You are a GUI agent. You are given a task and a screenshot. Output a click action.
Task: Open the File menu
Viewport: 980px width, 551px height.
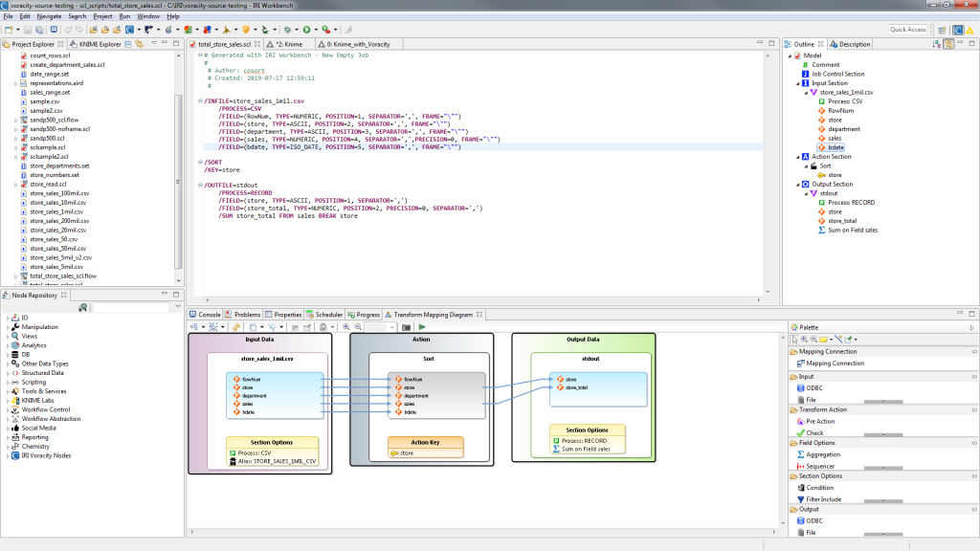8,16
